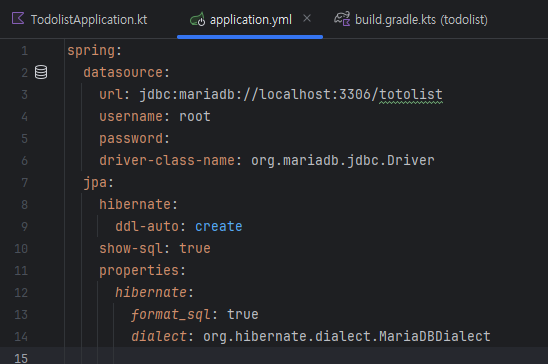The width and height of the screenshot is (548, 364).
Task: Click the 'hibernate:' key on line 8
Action: pyautogui.click(x=139, y=204)
